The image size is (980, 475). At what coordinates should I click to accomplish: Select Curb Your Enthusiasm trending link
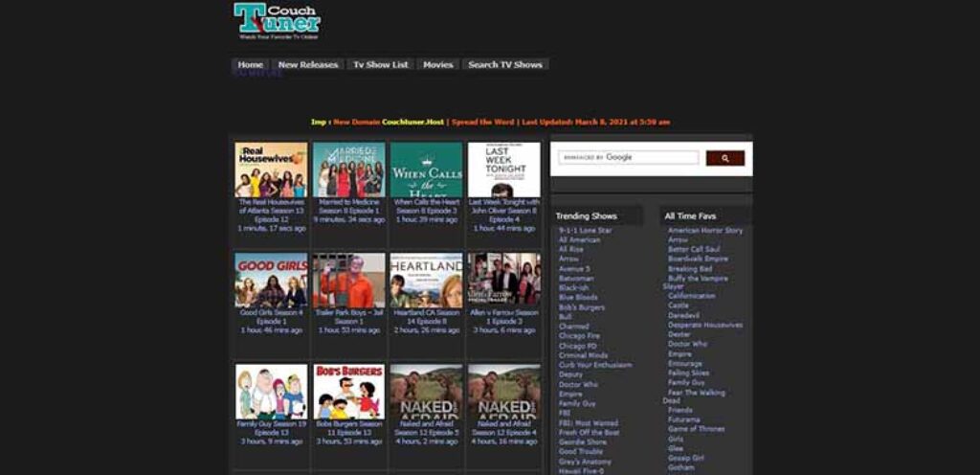[x=595, y=365]
